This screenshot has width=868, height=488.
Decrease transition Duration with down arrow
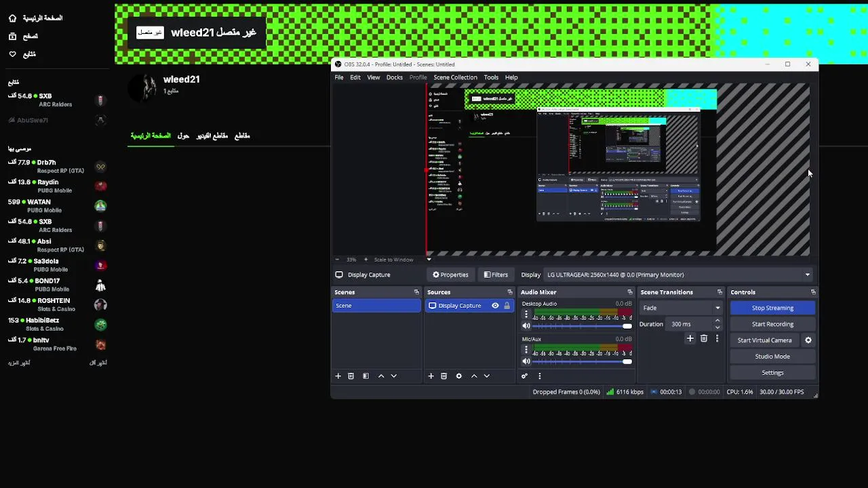[717, 327]
